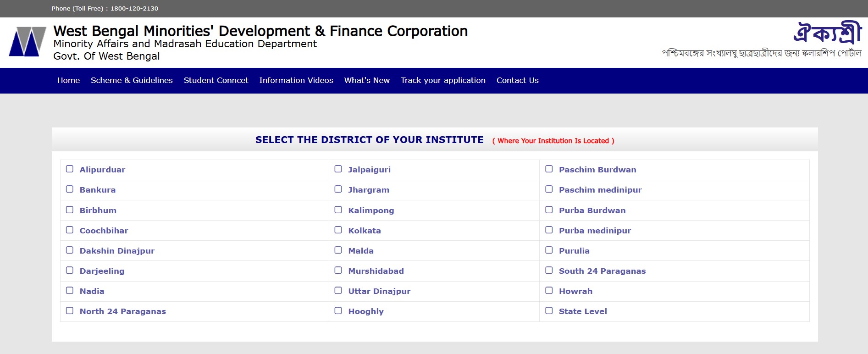This screenshot has height=354, width=868.
Task: Tick the Murshidabad checkbox
Action: point(338,270)
